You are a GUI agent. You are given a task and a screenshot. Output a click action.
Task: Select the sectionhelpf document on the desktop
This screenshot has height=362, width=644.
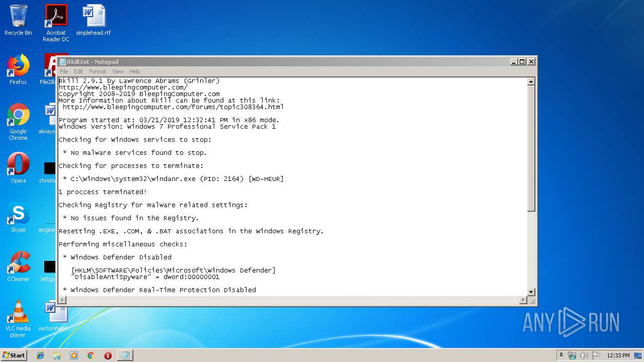coord(56,316)
